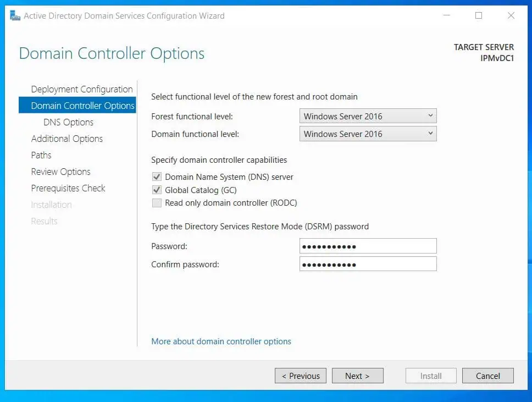Close the wizard window
532x402 pixels.
tap(511, 15)
